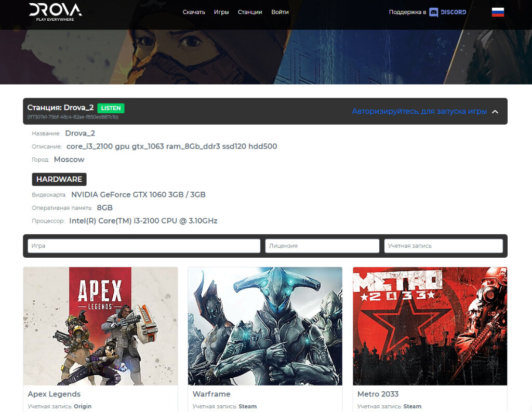Screen dimensions: 532x412
Task: Open the Apex Legends cover image
Action: [100, 326]
